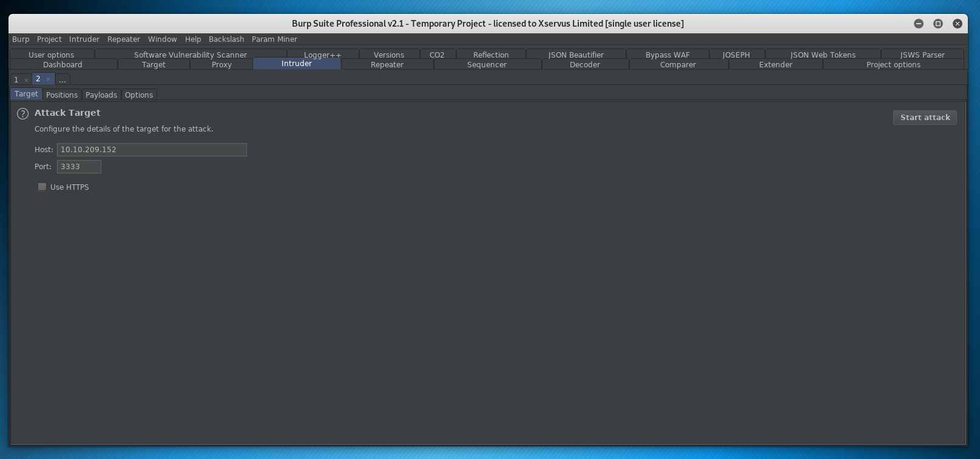This screenshot has width=980, height=459.
Task: Open a new Intruder tab with the ellipsis
Action: 63,79
